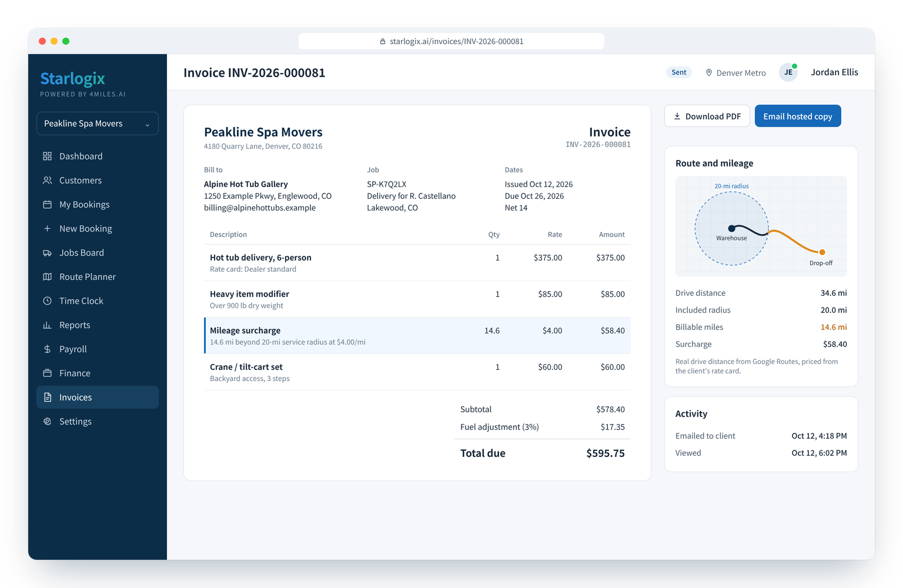
Task: Click the chevron in the company selector
Action: tap(148, 125)
